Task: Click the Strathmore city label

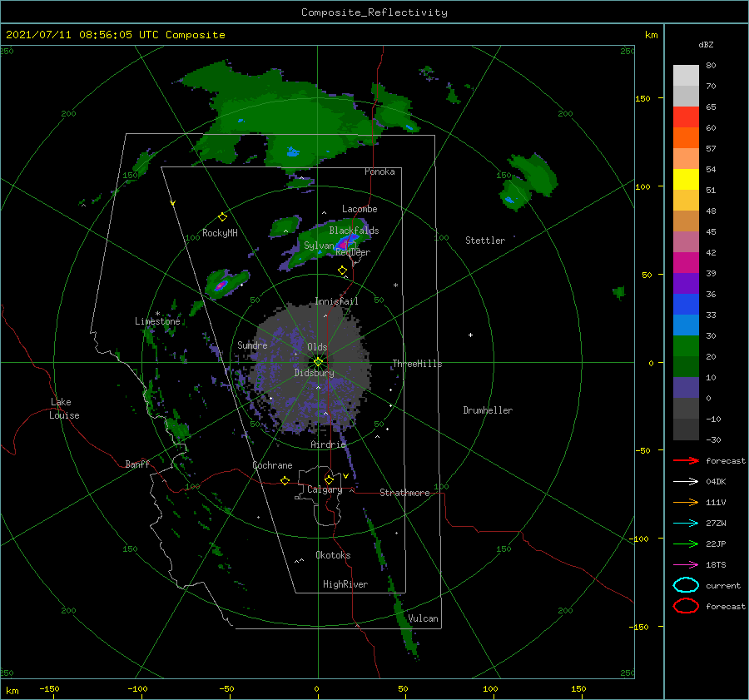Action: [404, 493]
